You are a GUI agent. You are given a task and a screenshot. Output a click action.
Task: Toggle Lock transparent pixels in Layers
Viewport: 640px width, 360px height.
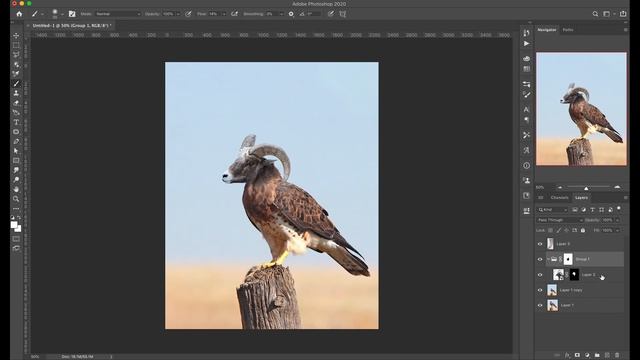tap(550, 230)
